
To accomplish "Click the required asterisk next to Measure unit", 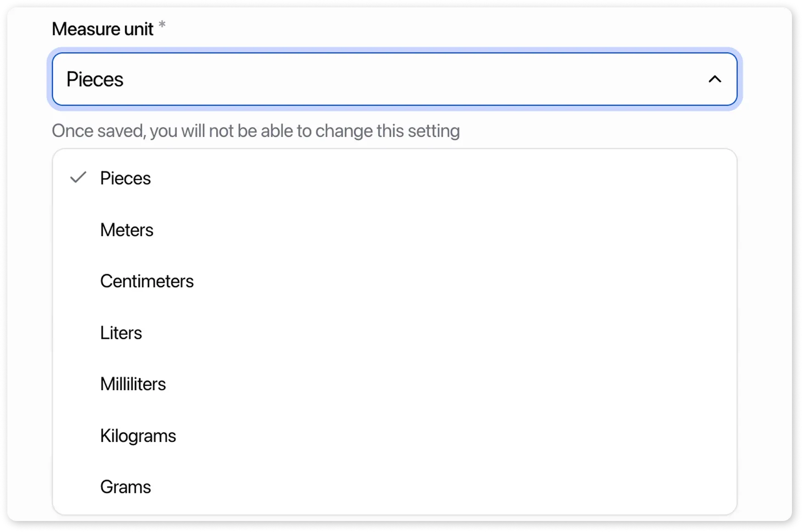I will tap(162, 25).
